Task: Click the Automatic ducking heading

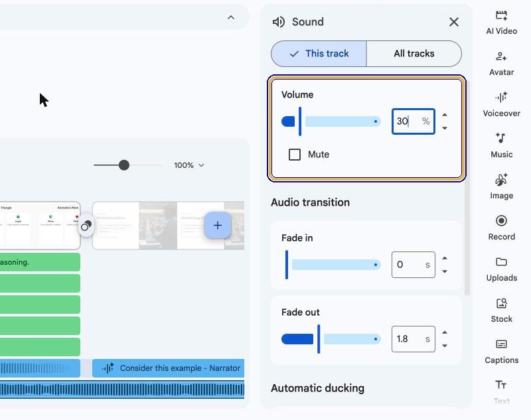Action: pyautogui.click(x=318, y=388)
